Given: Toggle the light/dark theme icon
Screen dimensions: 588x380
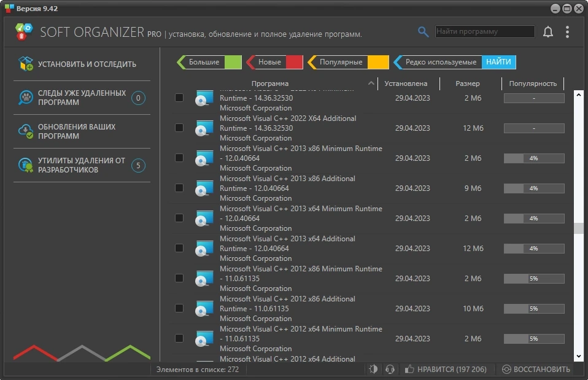Looking at the screenshot, I should pyautogui.click(x=373, y=369).
